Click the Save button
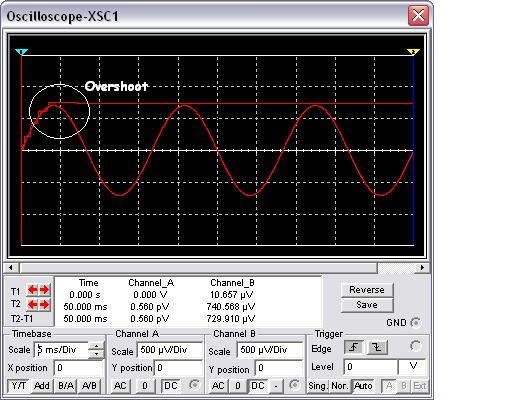The width and height of the screenshot is (512, 400). coord(367,305)
